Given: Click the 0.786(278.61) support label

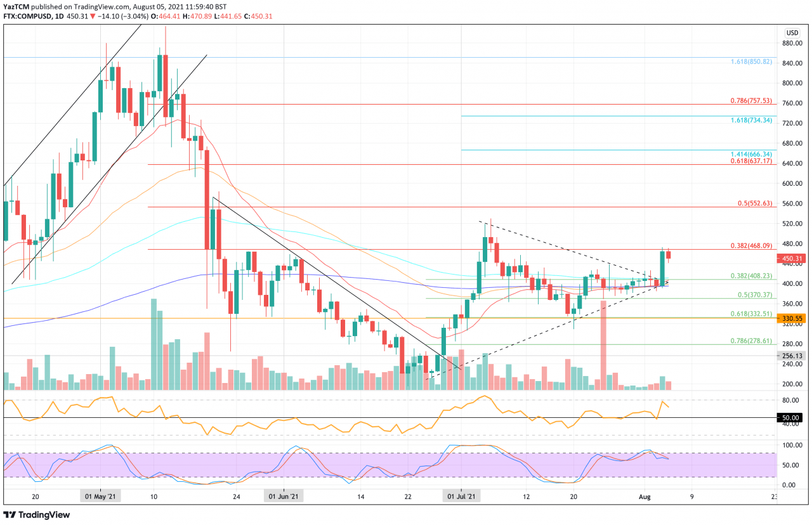Looking at the screenshot, I should (x=750, y=340).
